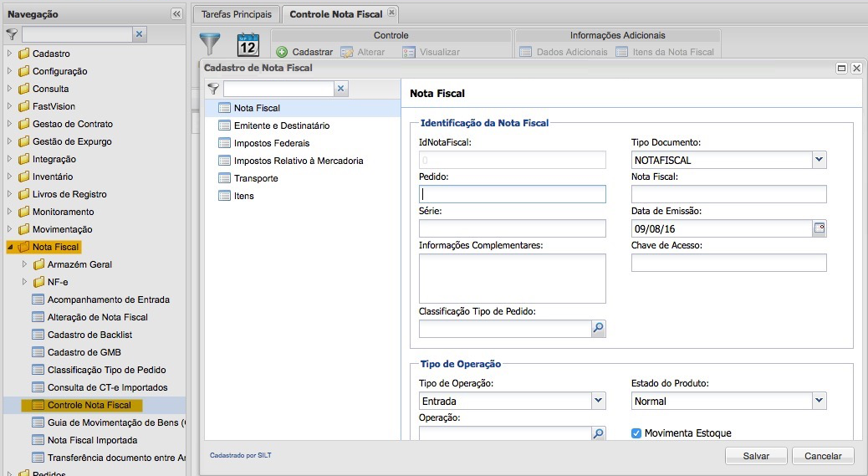Expand the Armazém Geral subfolder
Viewport: 868px width, 476px height.
24,264
